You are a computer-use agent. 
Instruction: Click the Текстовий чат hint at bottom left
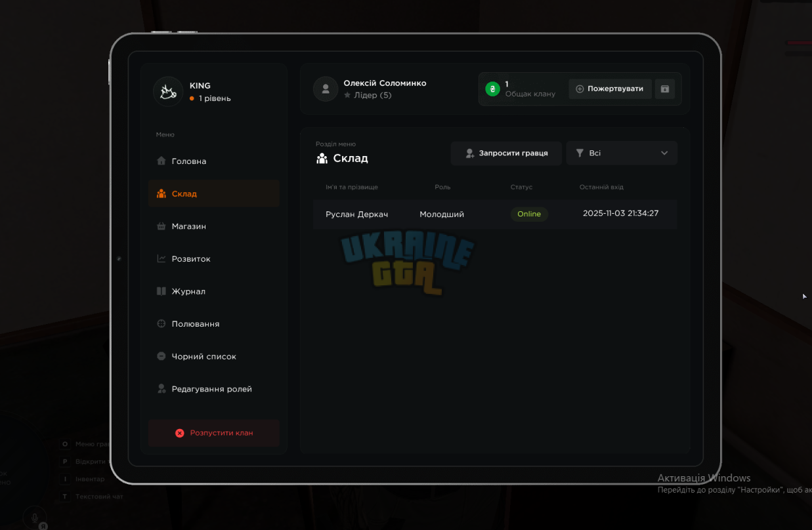pyautogui.click(x=99, y=497)
